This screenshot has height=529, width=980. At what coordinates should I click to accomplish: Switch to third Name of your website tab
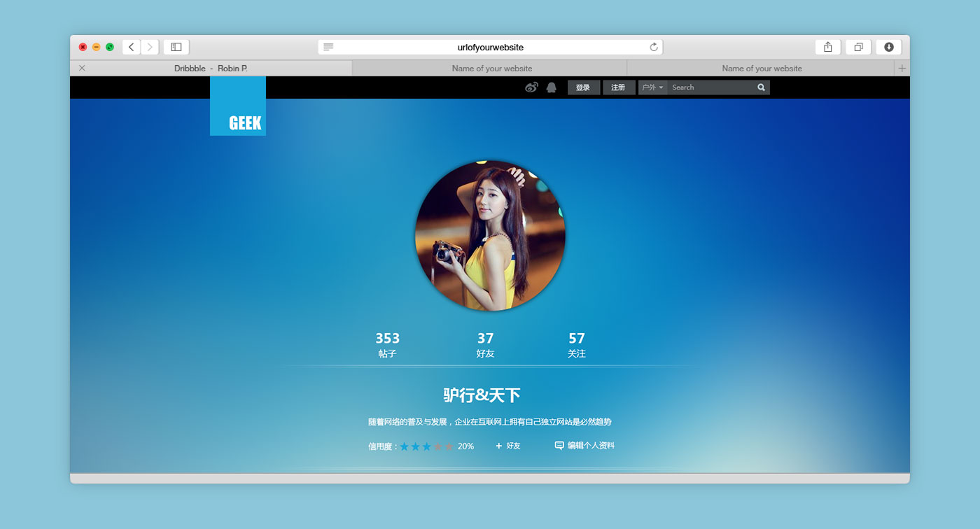[x=762, y=68]
